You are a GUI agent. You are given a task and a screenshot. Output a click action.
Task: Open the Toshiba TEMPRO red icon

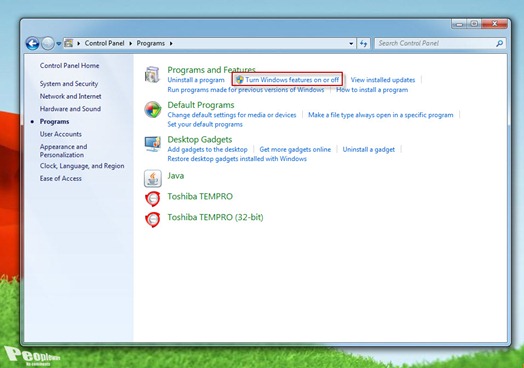153,199
